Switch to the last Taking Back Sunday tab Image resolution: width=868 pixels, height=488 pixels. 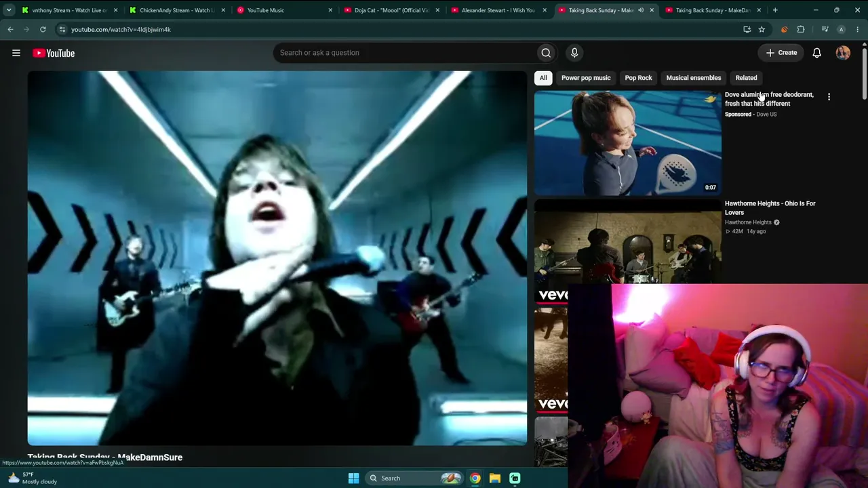tap(712, 10)
